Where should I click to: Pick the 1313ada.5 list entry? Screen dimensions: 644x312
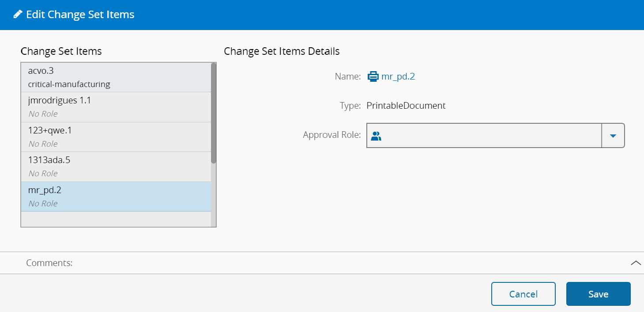[x=116, y=167]
